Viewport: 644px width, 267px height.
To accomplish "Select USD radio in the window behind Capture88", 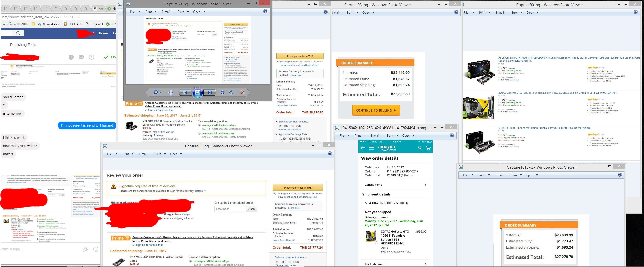I will (x=293, y=126).
